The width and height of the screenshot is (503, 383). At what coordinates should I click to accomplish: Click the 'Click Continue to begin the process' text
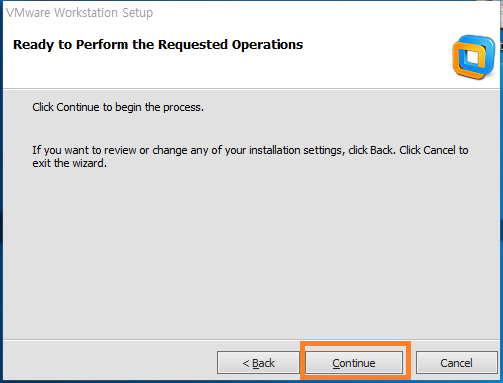point(118,107)
